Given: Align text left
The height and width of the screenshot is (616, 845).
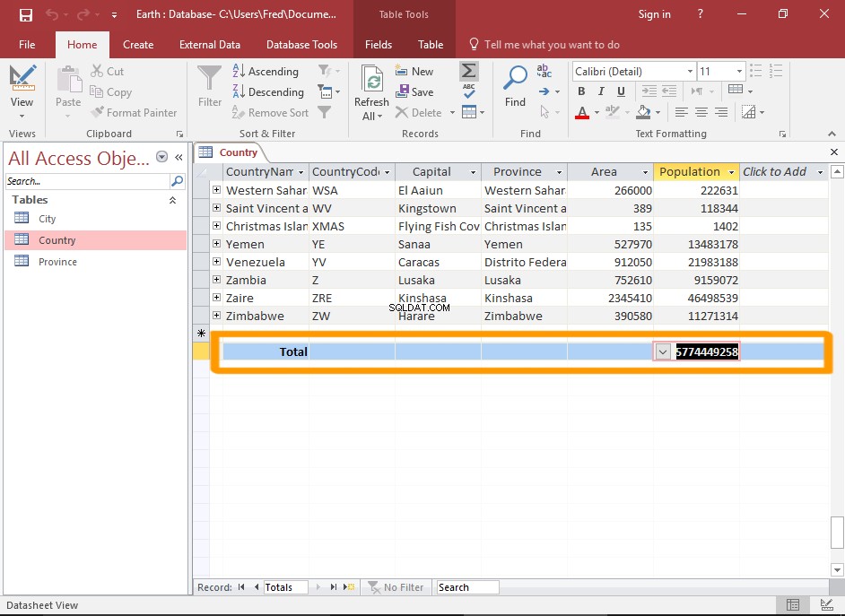Looking at the screenshot, I should pos(682,112).
